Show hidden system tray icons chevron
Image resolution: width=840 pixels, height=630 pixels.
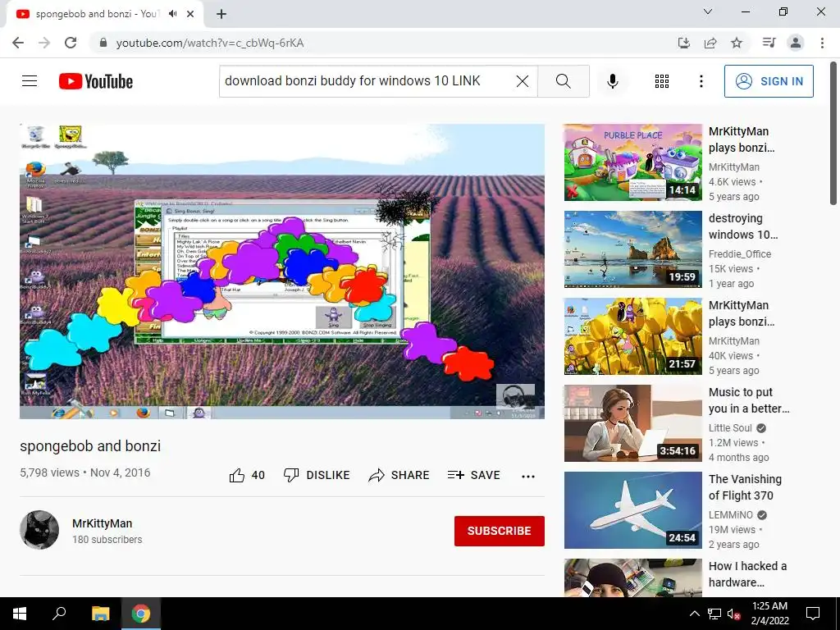(694, 614)
